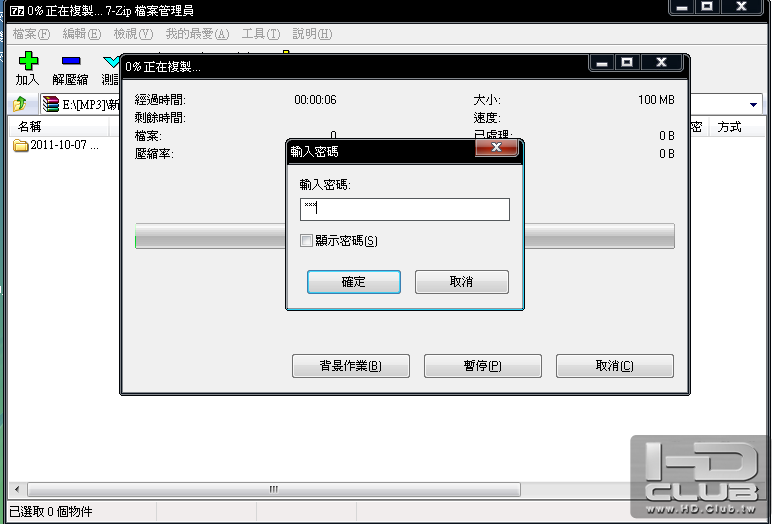Screen dimensions: 777x524
Task: Select the 2011-10-07 folder name in the list
Action: click(64, 145)
